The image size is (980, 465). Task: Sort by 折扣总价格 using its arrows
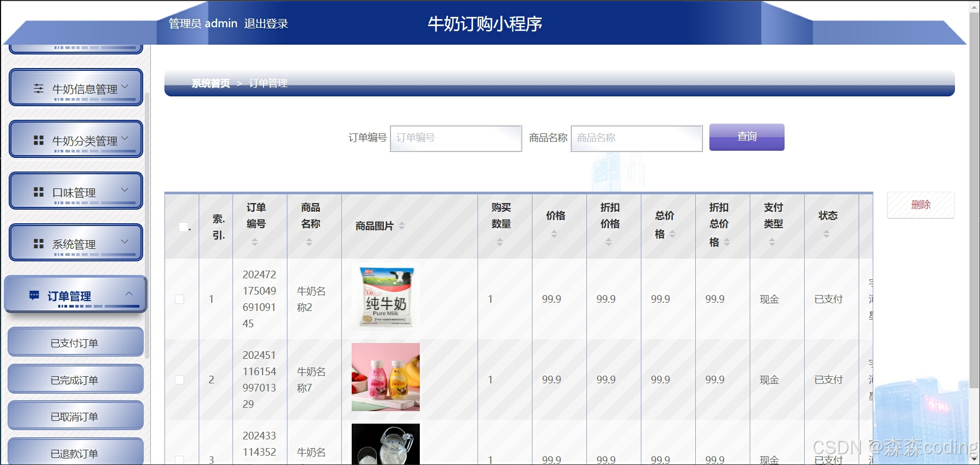coord(727,242)
